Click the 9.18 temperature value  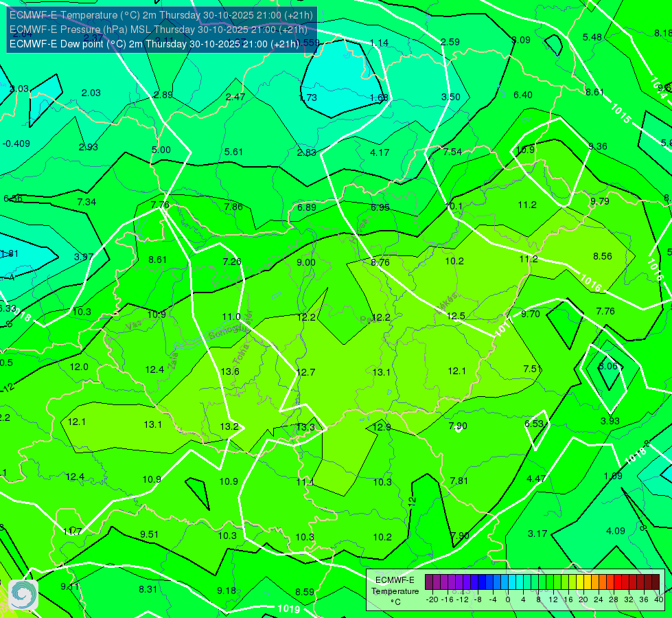click(227, 591)
